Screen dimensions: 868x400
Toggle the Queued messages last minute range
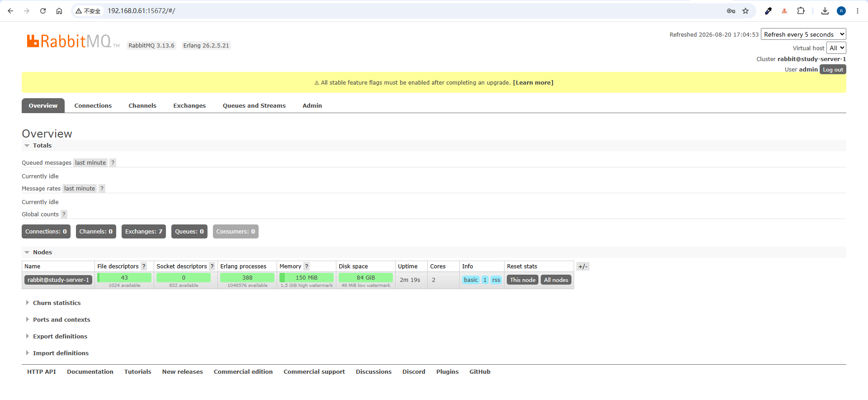pos(90,163)
